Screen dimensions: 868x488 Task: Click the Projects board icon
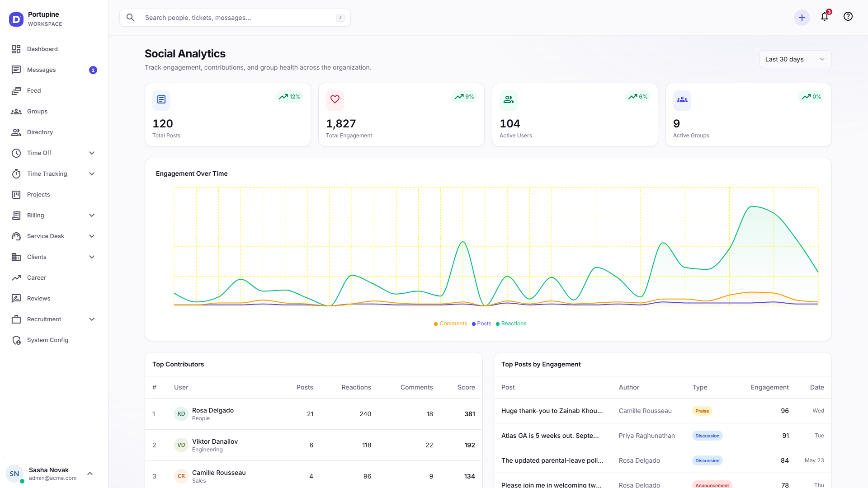[16, 195]
